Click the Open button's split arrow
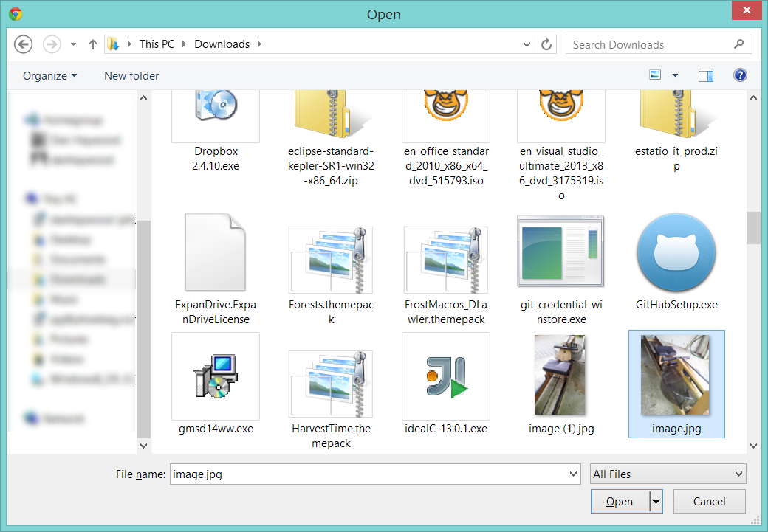This screenshot has width=768, height=532. click(656, 502)
